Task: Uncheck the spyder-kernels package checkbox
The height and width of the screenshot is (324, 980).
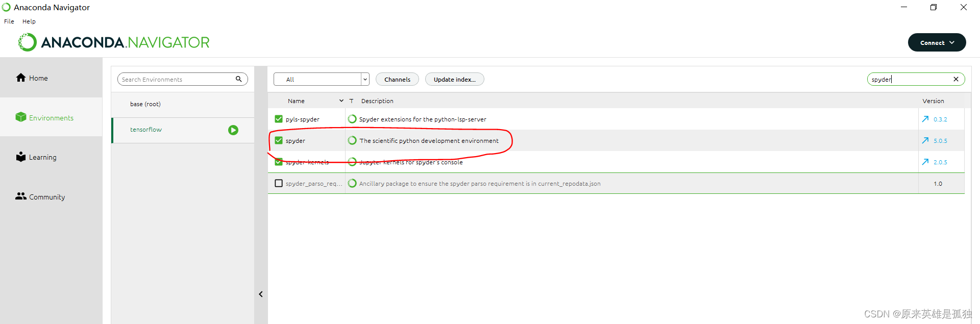Action: [279, 162]
